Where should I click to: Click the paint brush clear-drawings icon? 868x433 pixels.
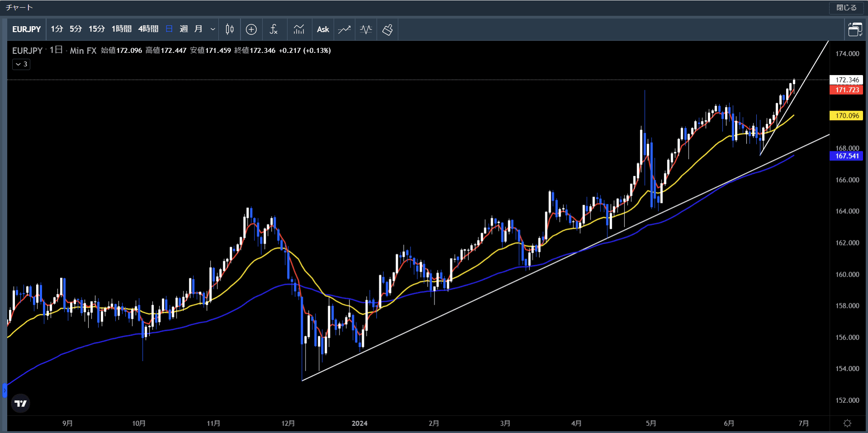coord(387,30)
